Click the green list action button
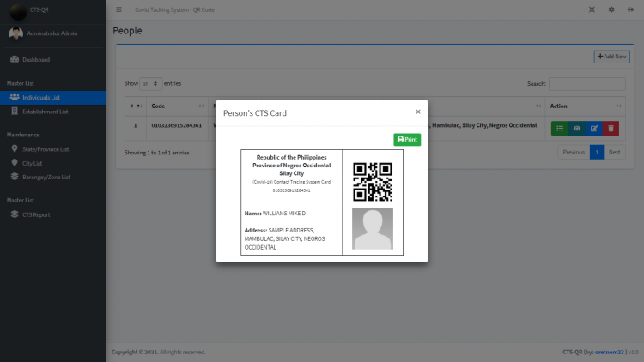This screenshot has width=644, height=362. point(560,129)
